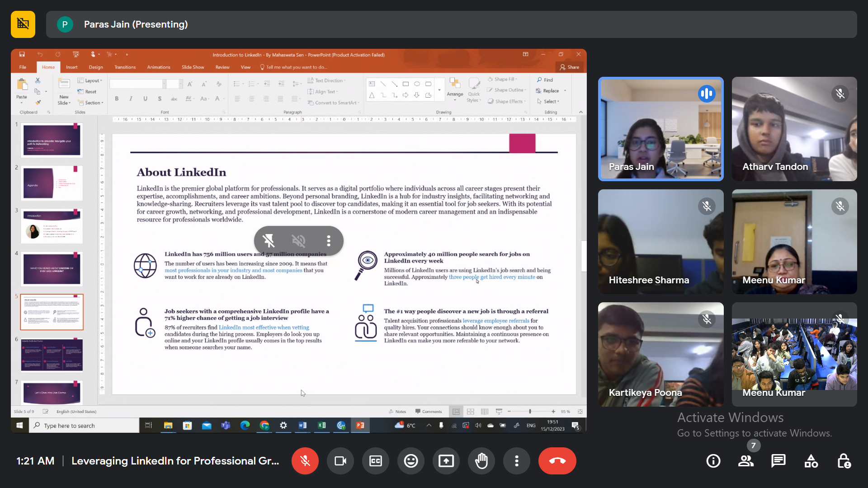Turn on closed captions
The height and width of the screenshot is (488, 868).
tap(375, 461)
